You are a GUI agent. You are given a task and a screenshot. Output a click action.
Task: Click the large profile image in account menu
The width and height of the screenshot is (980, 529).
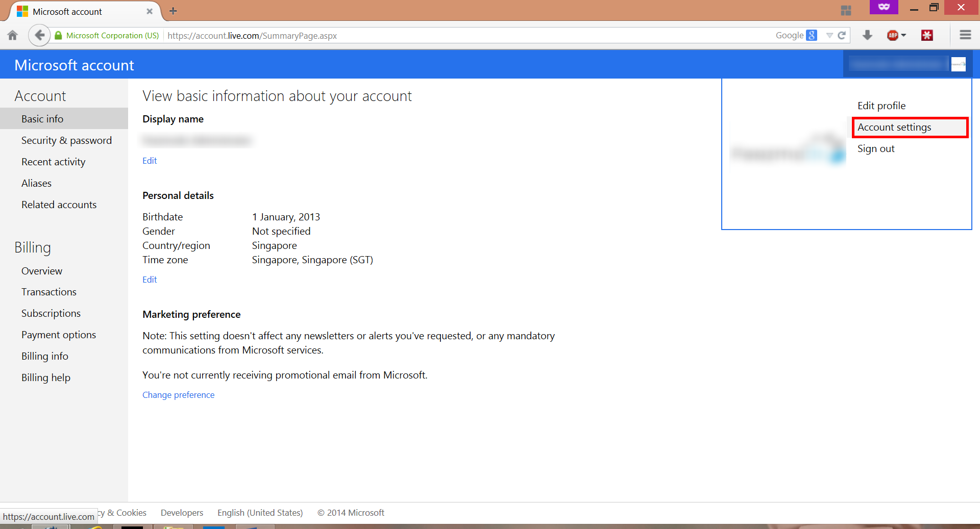(789, 149)
